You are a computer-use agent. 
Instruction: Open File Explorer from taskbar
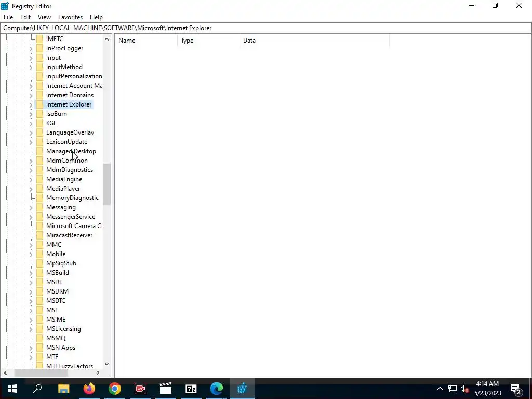[63, 389]
